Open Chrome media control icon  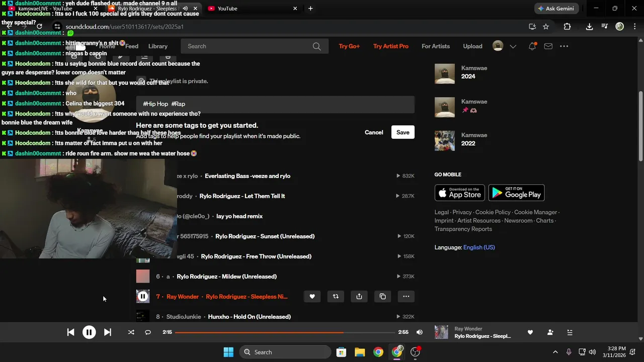tap(604, 27)
